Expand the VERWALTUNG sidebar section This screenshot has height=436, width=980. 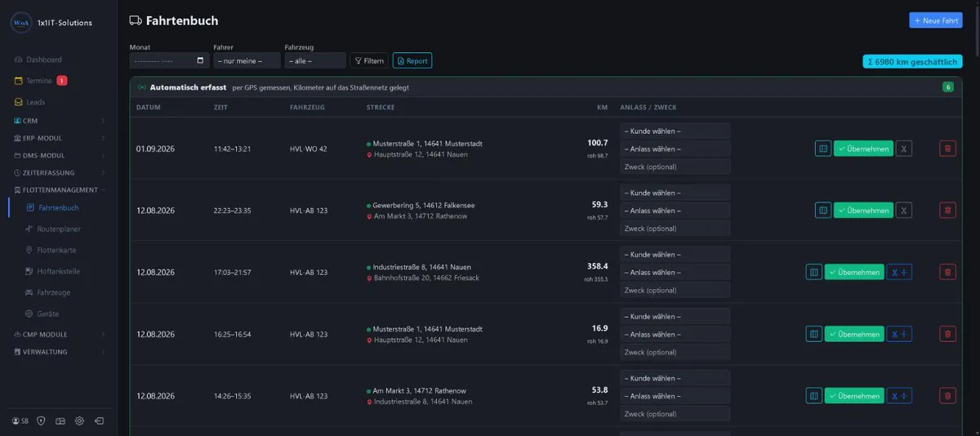click(x=59, y=352)
